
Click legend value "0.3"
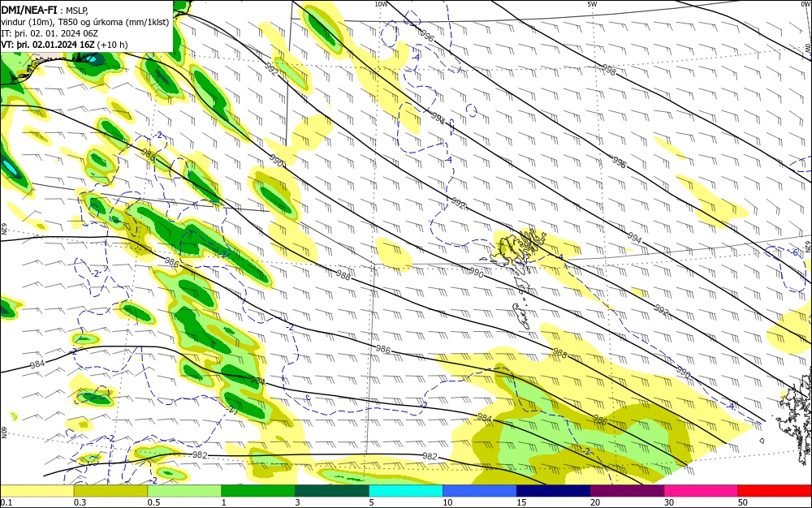pyautogui.click(x=80, y=502)
